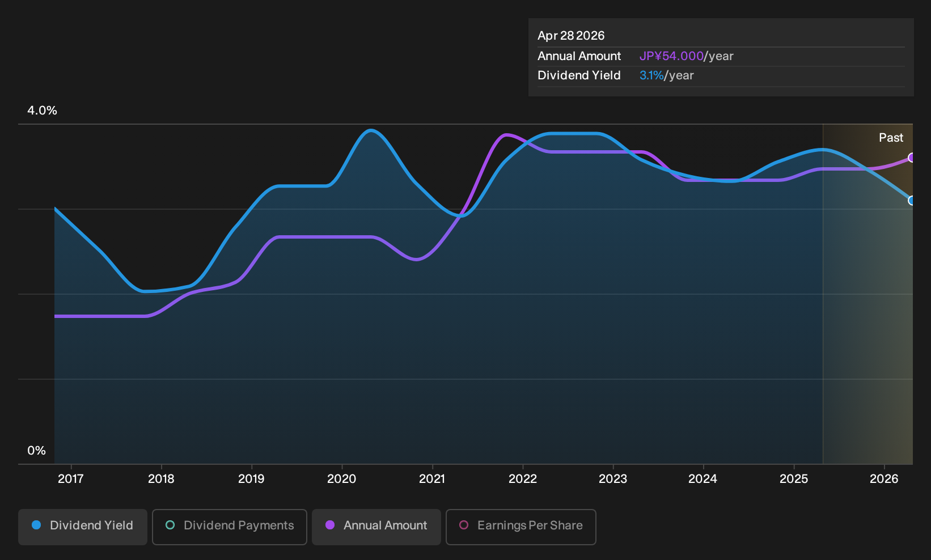Select the 2021 x-axis label

(x=432, y=479)
